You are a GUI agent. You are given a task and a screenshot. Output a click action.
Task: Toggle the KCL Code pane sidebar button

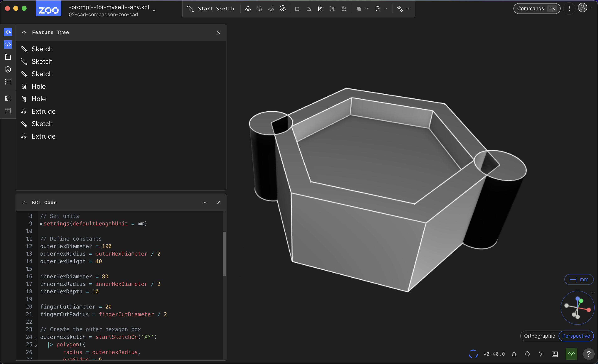tap(8, 45)
